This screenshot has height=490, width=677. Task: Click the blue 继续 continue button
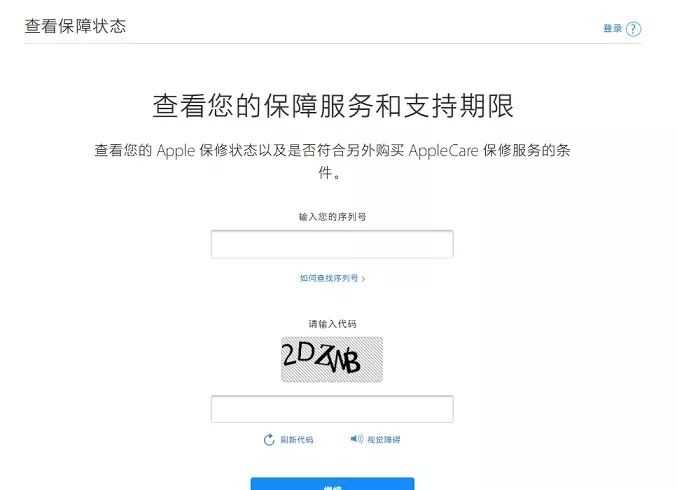(332, 484)
